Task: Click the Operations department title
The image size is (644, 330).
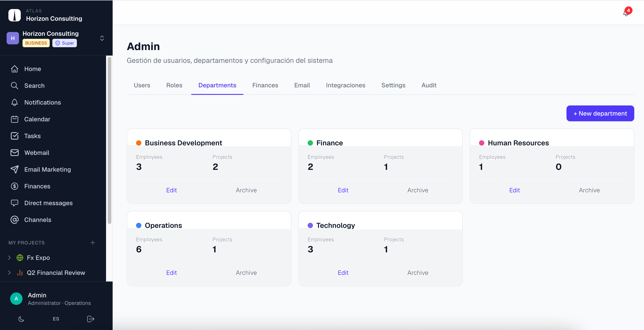Action: 163,225
